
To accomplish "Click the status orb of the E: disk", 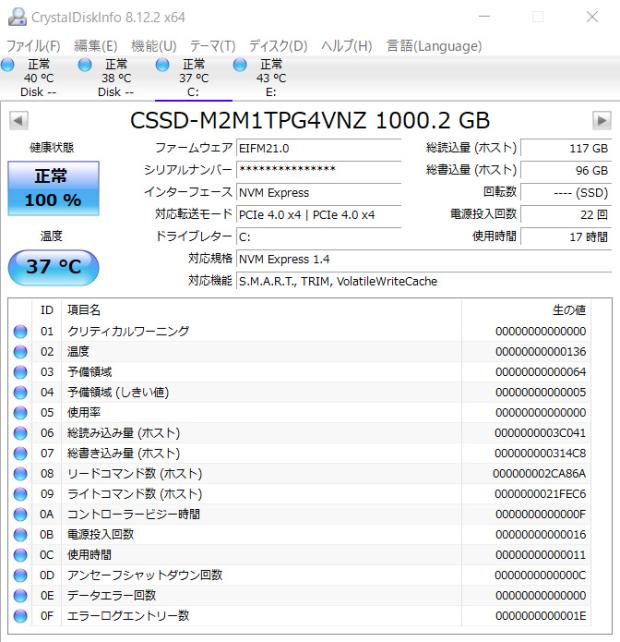I will pyautogui.click(x=240, y=65).
